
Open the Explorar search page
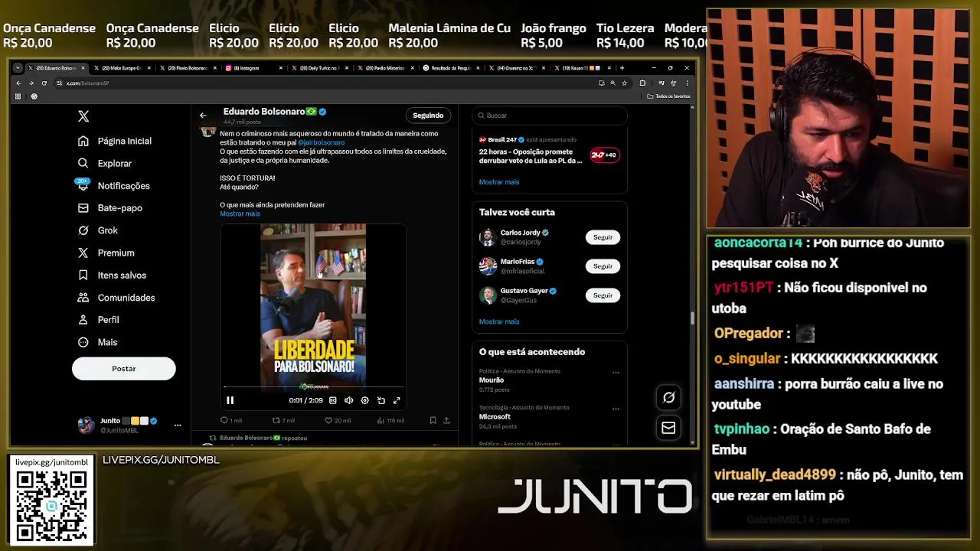(105, 163)
